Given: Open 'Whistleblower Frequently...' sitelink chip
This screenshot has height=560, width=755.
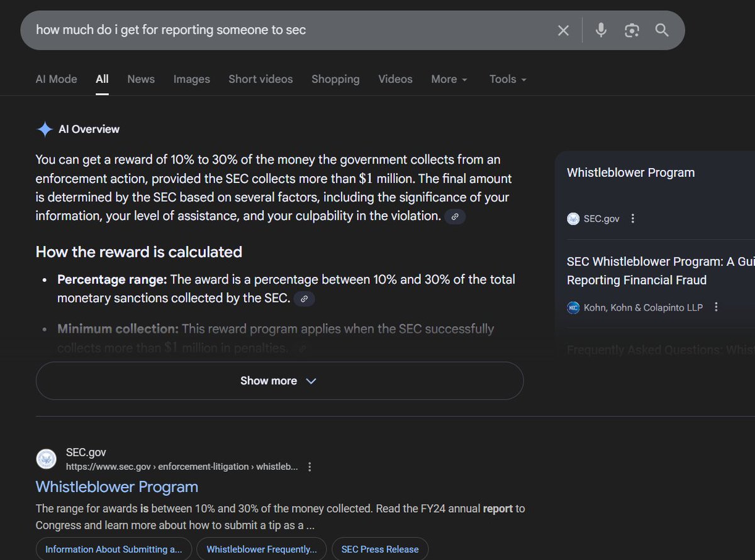Looking at the screenshot, I should click(x=262, y=549).
